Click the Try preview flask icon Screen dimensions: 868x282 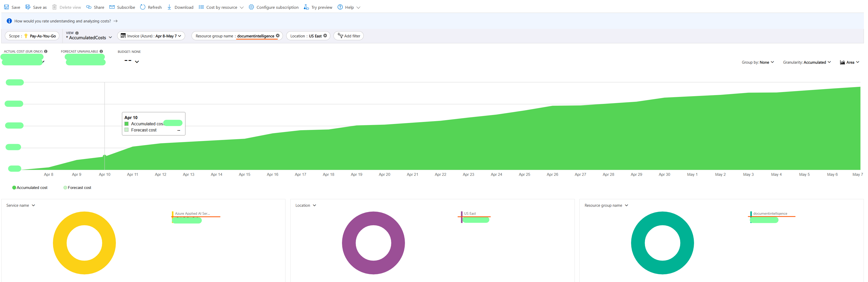coord(306,7)
